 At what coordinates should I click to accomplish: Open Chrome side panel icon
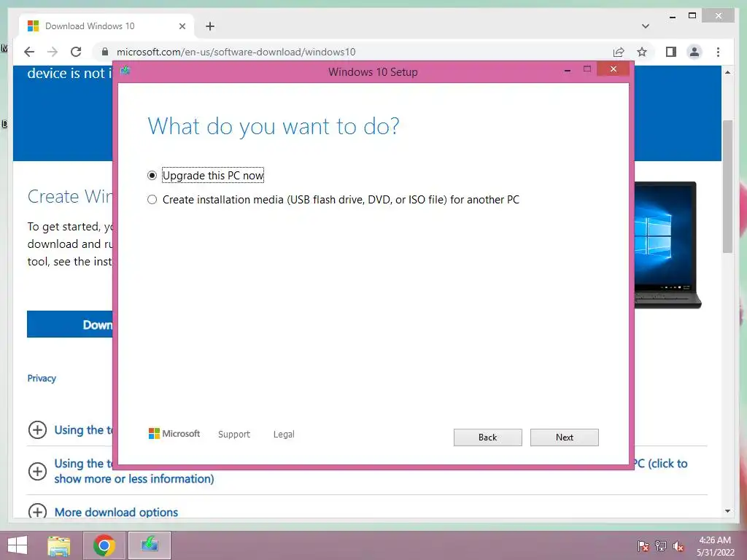point(671,52)
